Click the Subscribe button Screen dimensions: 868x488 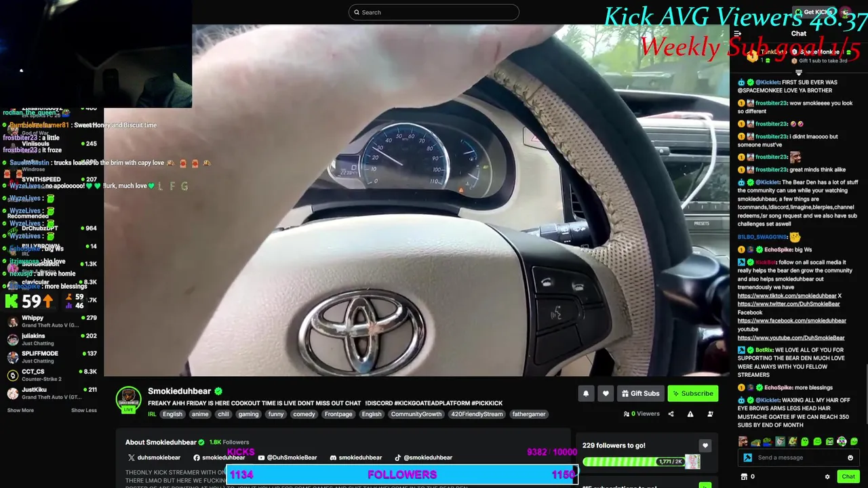click(x=692, y=393)
